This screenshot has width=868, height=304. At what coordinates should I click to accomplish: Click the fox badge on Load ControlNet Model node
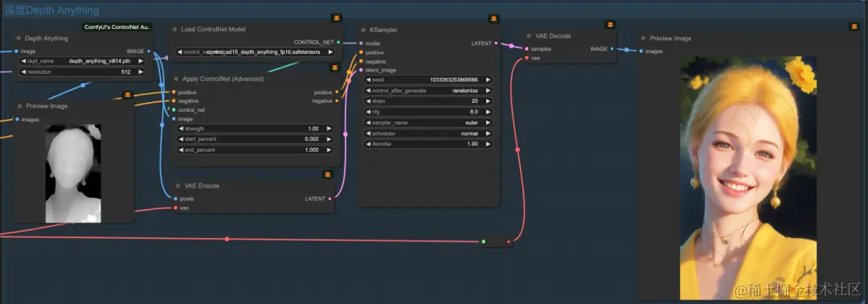[337, 18]
